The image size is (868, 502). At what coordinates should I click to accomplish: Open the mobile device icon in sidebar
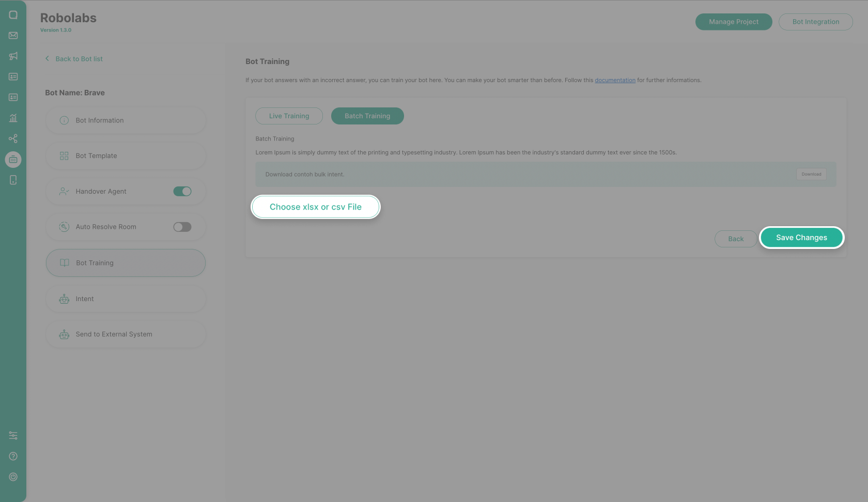[13, 180]
